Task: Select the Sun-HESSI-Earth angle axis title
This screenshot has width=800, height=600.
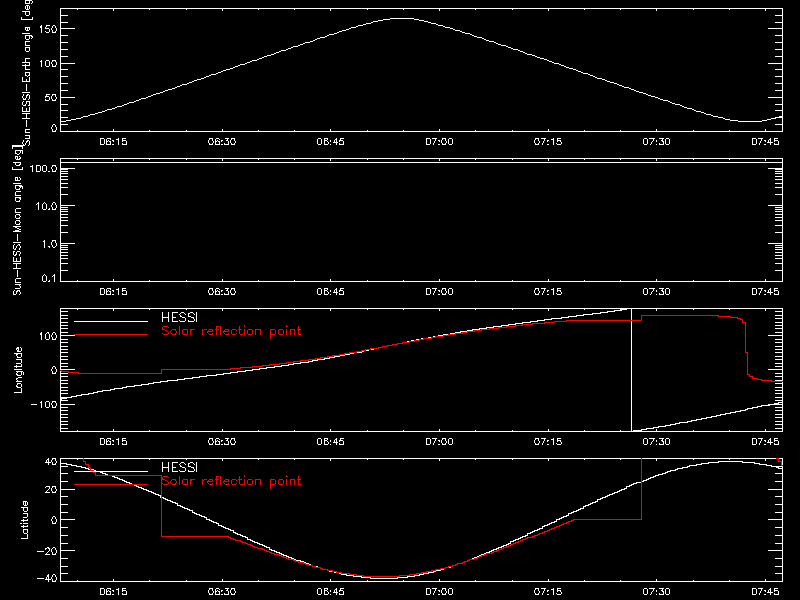Action: (27, 73)
